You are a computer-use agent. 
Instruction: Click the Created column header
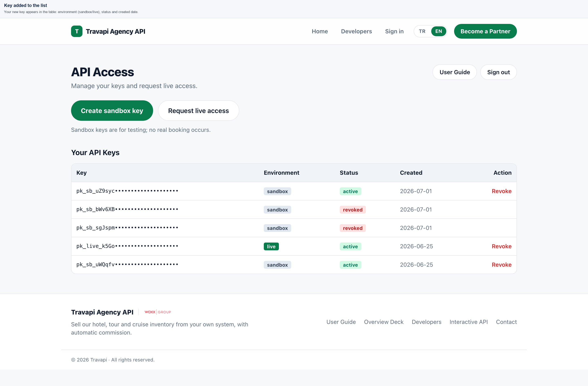pyautogui.click(x=411, y=173)
